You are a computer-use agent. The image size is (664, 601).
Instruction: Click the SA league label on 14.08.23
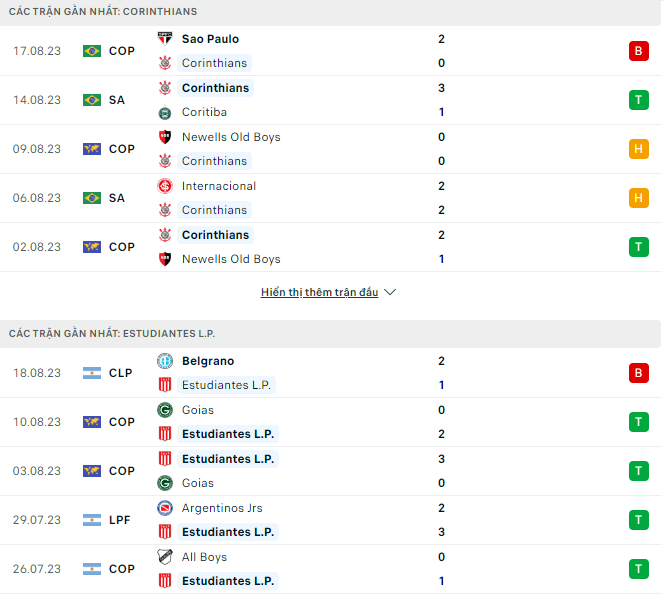[117, 100]
